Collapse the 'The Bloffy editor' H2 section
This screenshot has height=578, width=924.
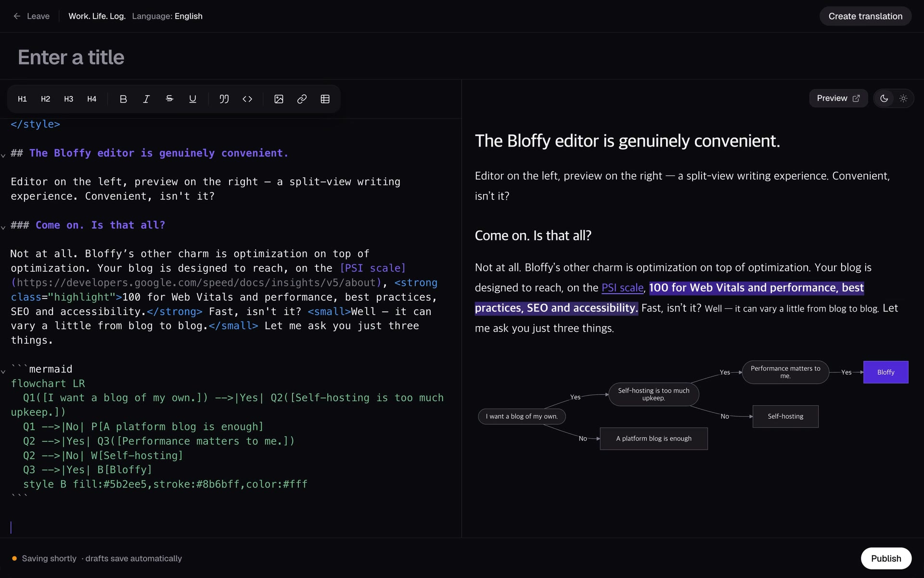coord(3,155)
